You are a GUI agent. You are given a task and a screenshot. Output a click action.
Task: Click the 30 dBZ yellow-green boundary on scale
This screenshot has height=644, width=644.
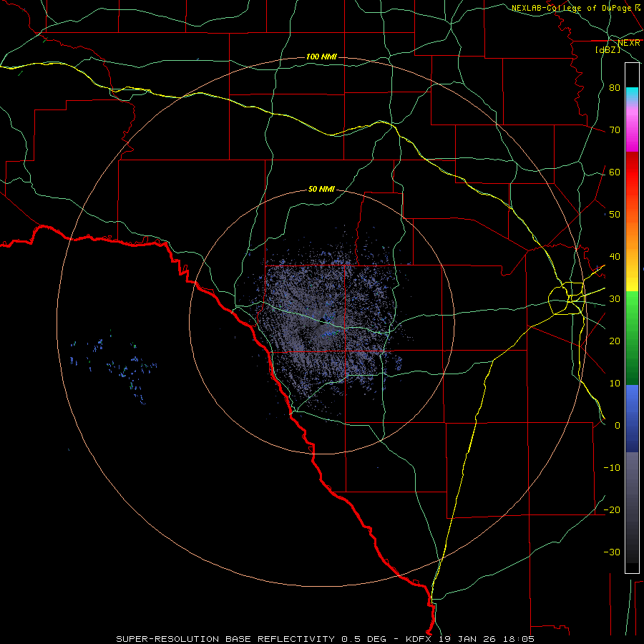tap(632, 291)
